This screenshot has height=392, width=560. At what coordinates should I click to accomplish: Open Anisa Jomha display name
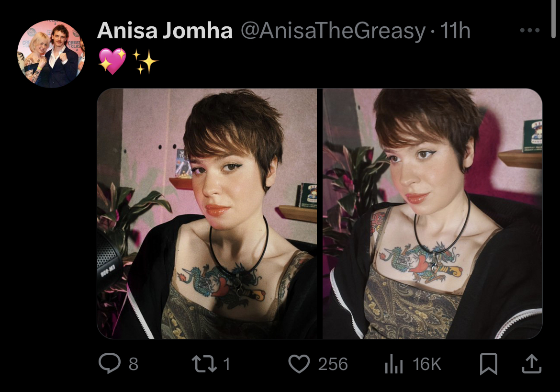coord(165,31)
